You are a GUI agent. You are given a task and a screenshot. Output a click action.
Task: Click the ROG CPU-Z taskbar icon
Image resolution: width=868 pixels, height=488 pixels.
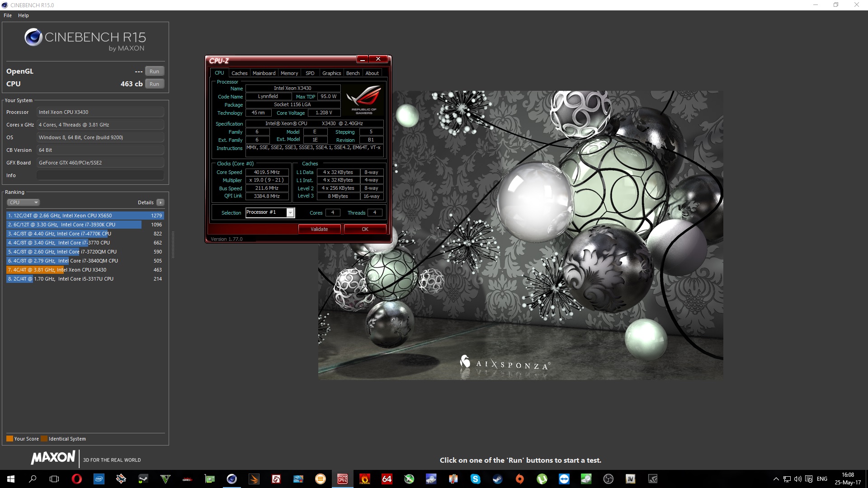click(343, 479)
